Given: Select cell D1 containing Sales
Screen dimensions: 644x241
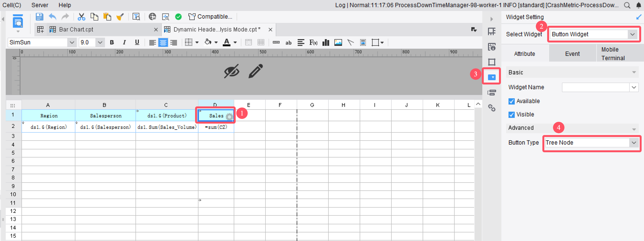Looking at the screenshot, I should [216, 116].
